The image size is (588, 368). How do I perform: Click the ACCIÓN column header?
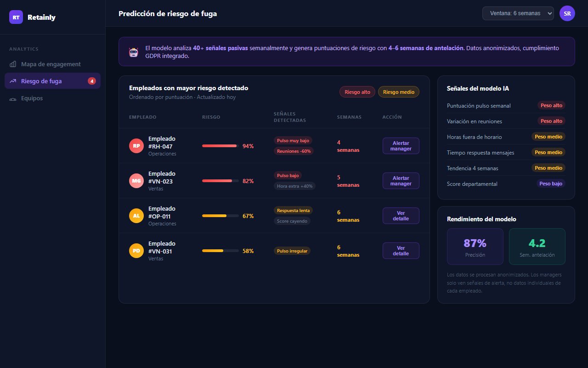pyautogui.click(x=392, y=117)
